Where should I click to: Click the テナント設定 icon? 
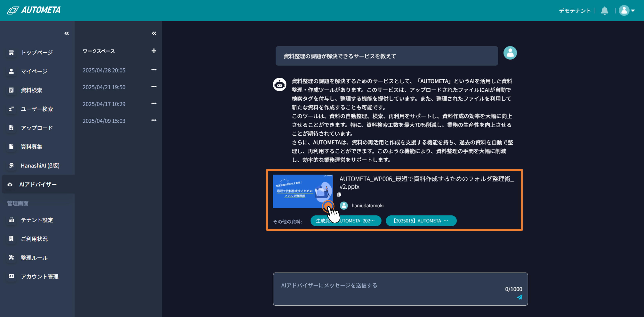[x=11, y=220]
